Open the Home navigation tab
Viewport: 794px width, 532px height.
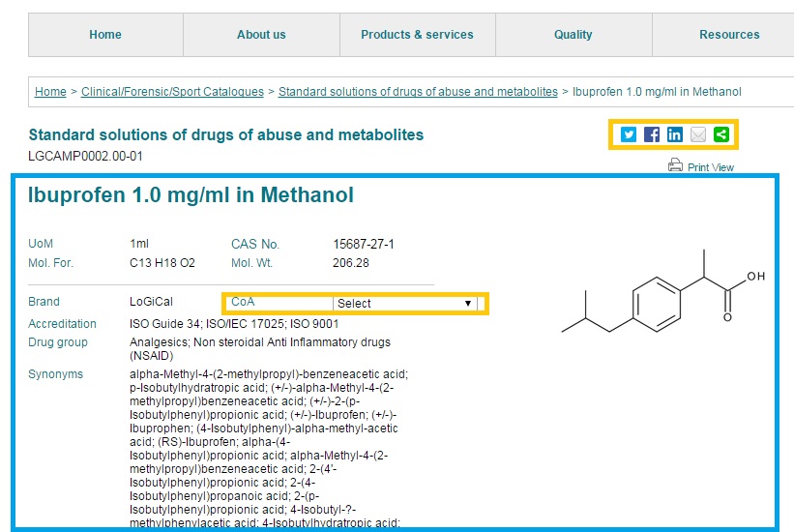tap(105, 35)
